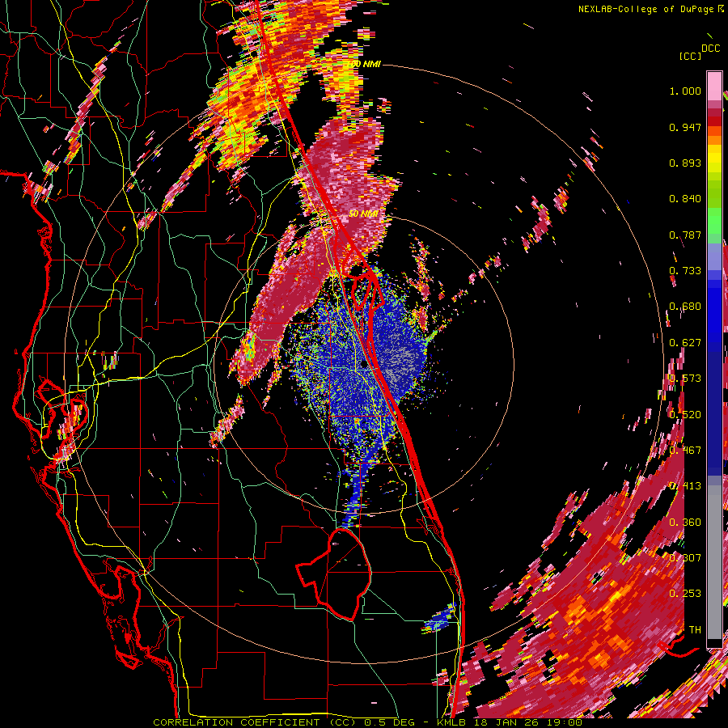The height and width of the screenshot is (728, 728).
Task: Select the 0.893 legend value
Action: (x=685, y=163)
